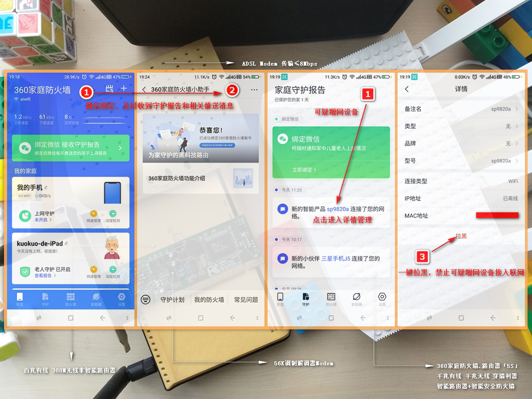Open 守护计划 menu in 小助手 chat
This screenshot has width=532, height=399.
coord(172,300)
